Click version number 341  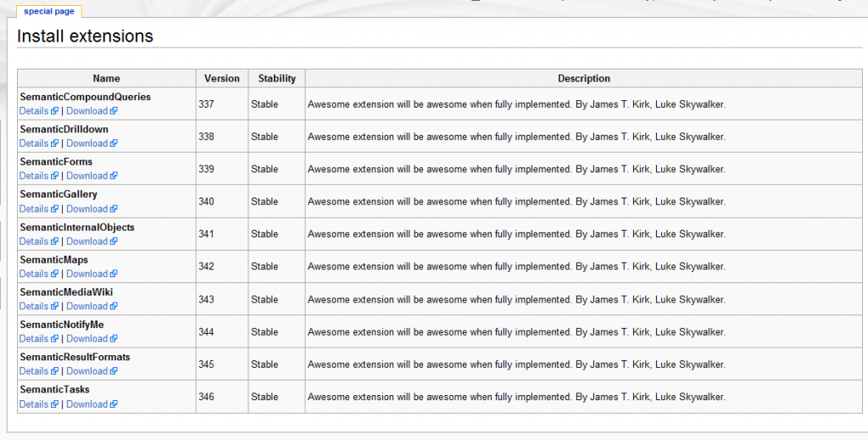click(207, 234)
